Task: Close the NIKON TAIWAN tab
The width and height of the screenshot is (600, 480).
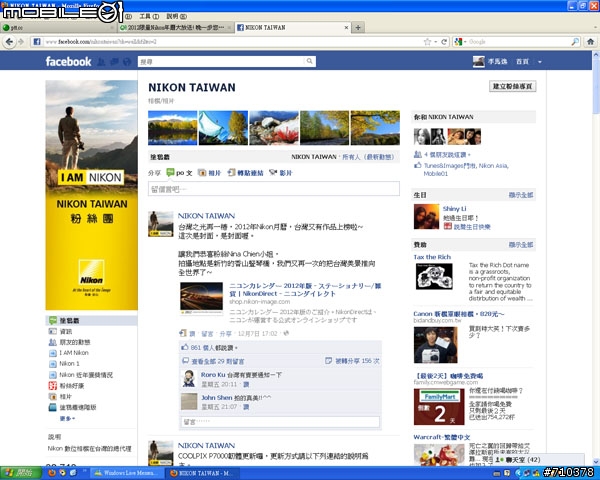Action: pyautogui.click(x=346, y=28)
